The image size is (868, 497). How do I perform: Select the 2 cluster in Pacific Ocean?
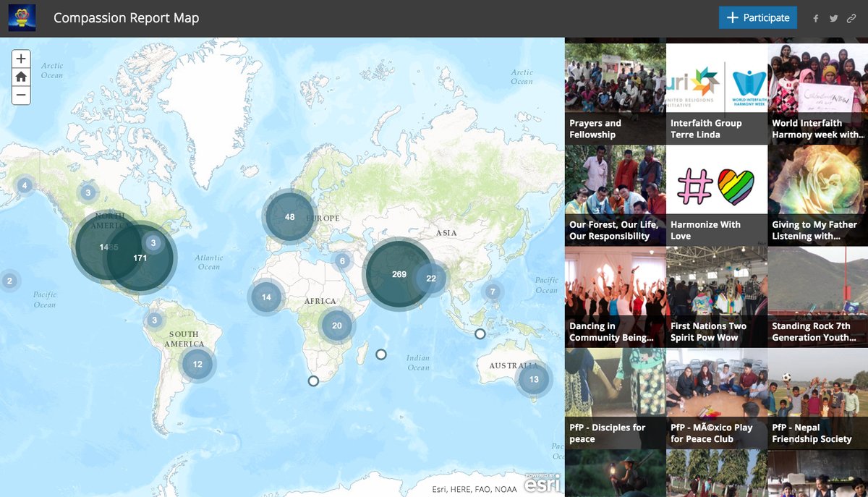point(9,281)
